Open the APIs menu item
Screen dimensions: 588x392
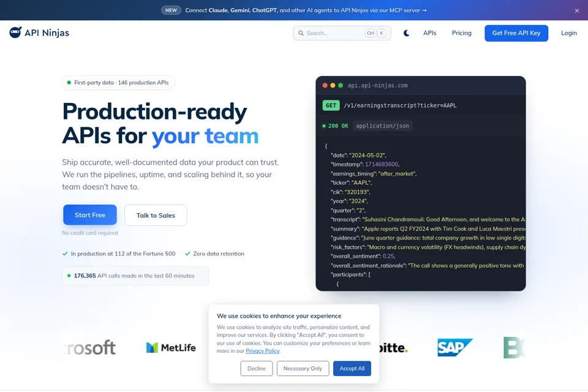point(430,33)
